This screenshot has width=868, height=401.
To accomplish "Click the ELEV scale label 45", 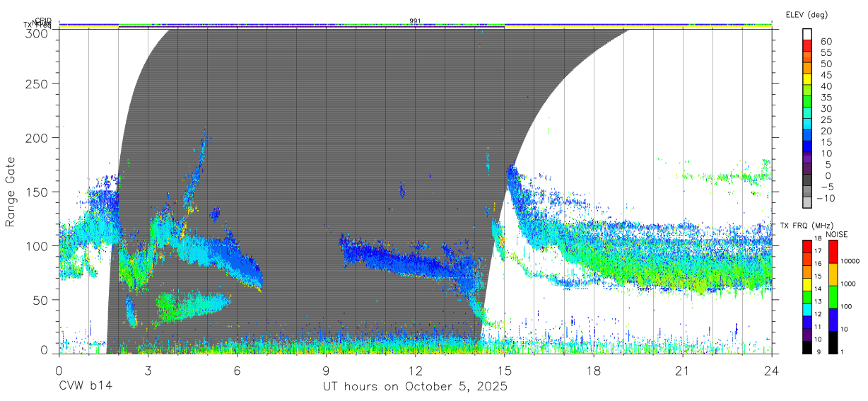I will click(x=826, y=75).
